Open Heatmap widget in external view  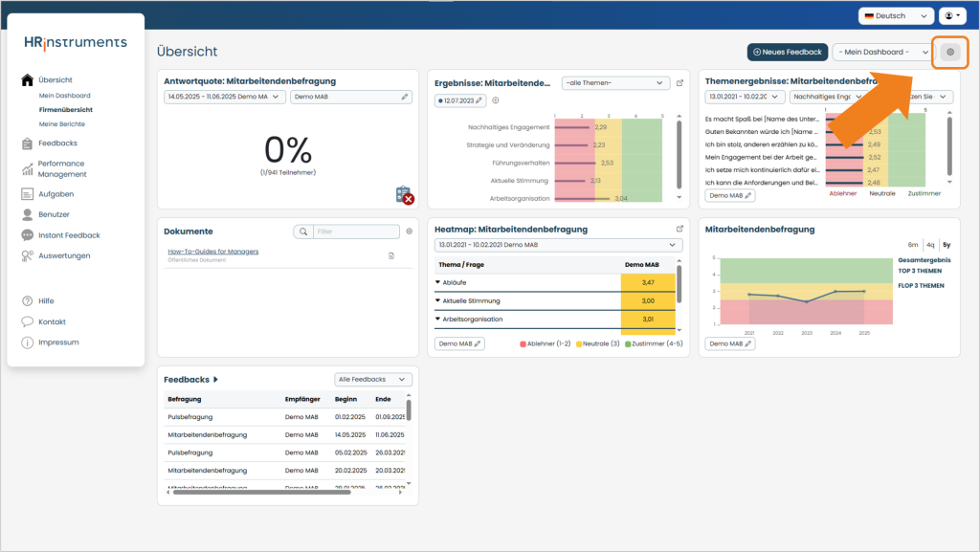coord(679,230)
